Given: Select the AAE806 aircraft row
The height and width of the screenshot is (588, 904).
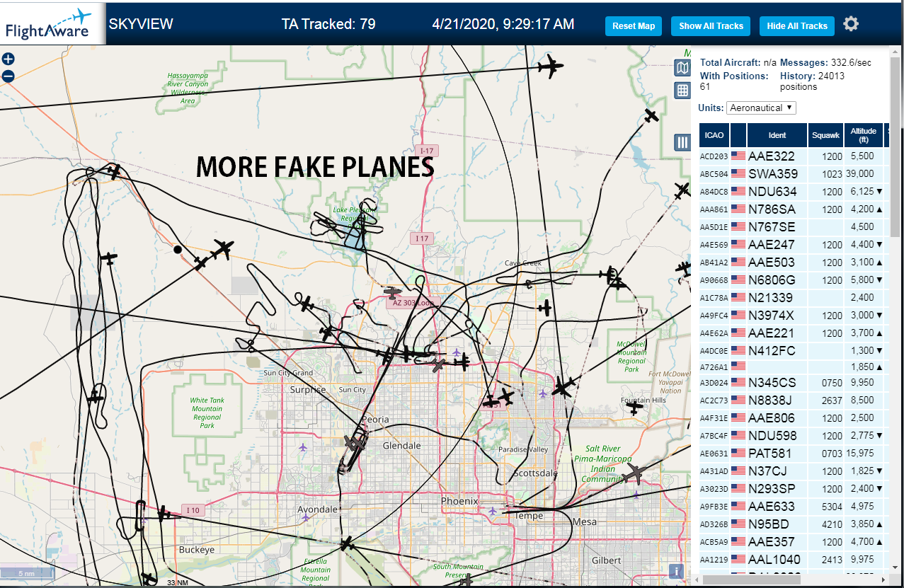Looking at the screenshot, I should point(794,418).
